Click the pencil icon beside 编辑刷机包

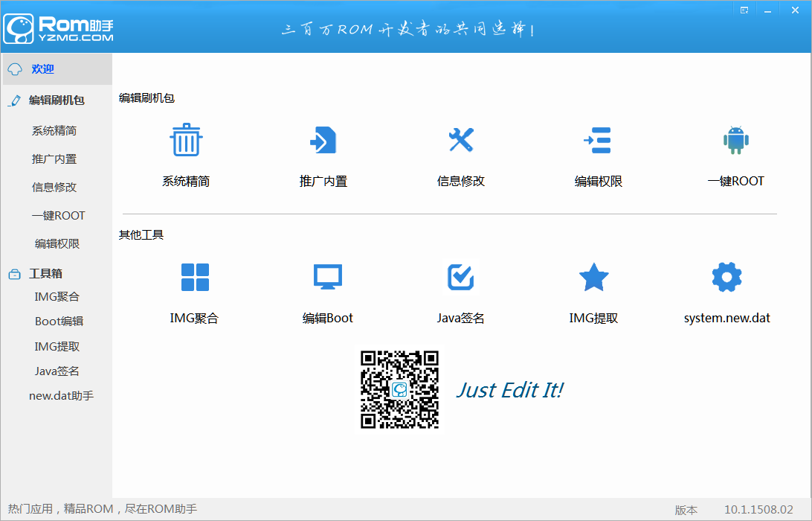point(15,100)
